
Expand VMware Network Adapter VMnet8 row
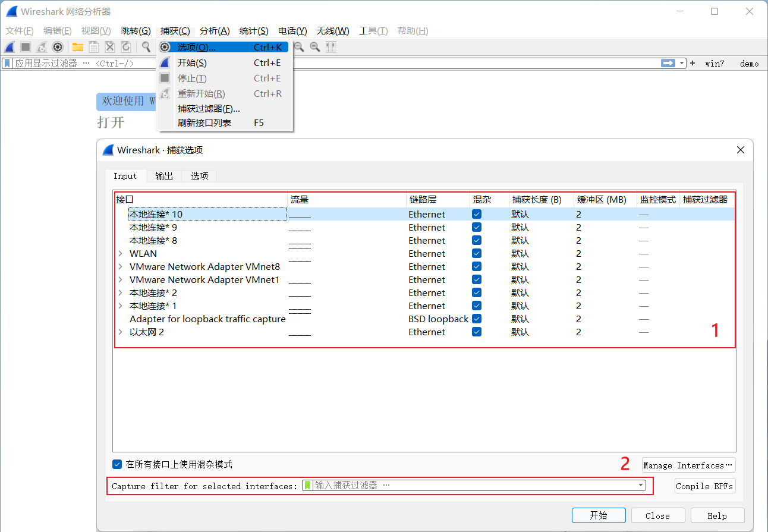(x=120, y=267)
